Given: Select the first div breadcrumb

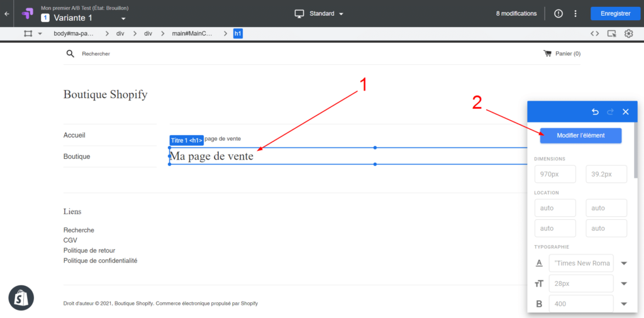Looking at the screenshot, I should coord(120,34).
